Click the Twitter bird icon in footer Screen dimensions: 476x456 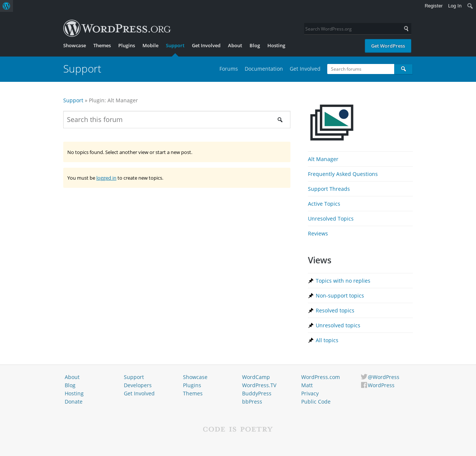pos(364,377)
